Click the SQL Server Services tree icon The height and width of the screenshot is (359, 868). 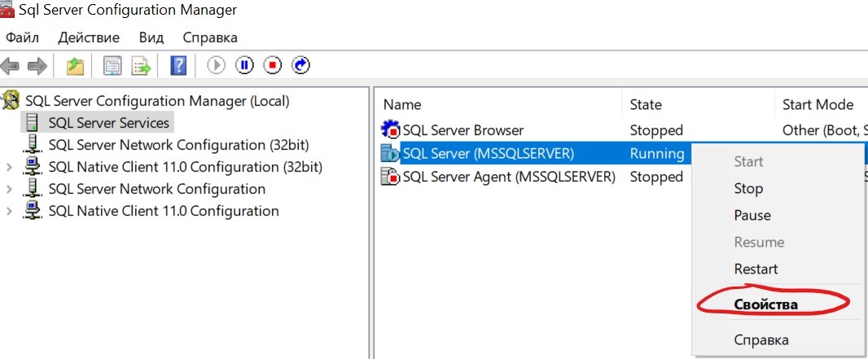[33, 123]
